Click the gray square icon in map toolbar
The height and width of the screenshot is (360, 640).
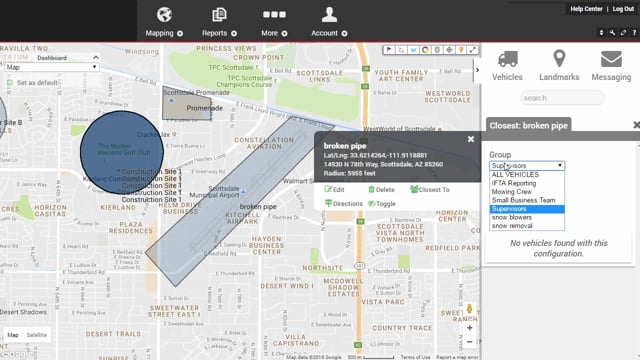coord(437,50)
